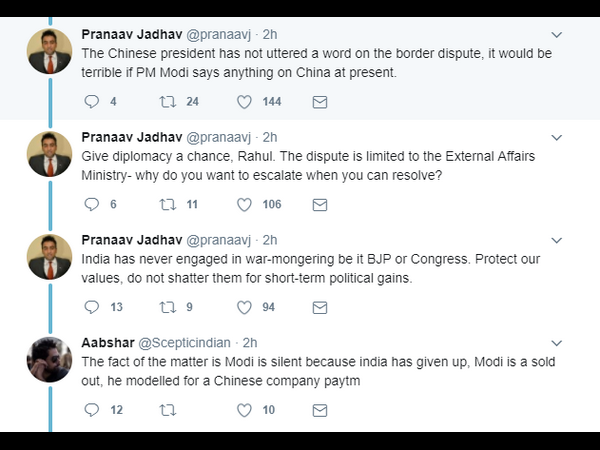Reply to the war-mongering tweet

(x=92, y=307)
